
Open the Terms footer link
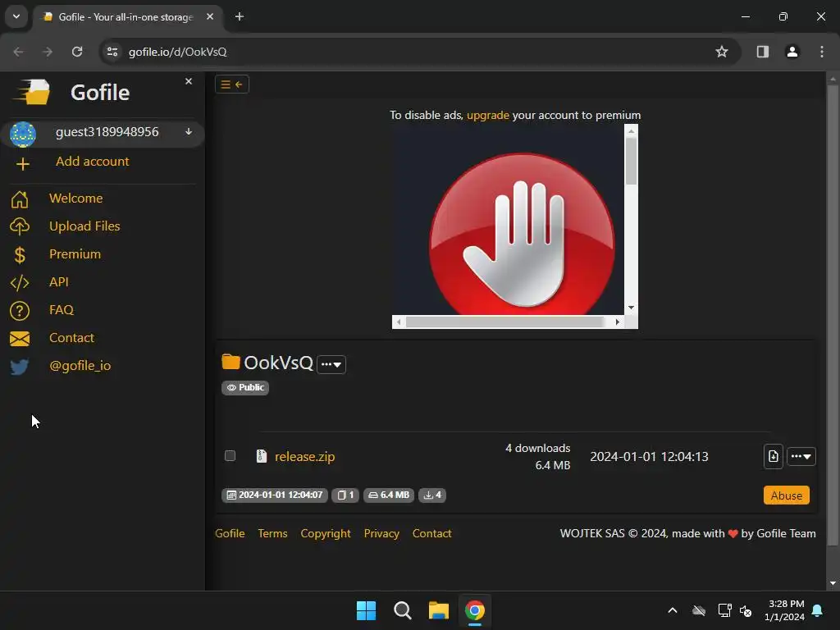(272, 533)
